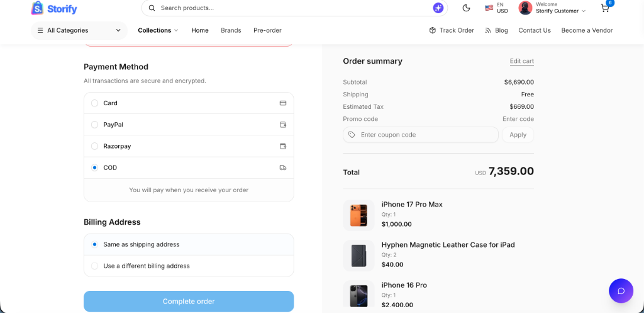Choose Use a different billing address
The image size is (644, 313).
189,266
